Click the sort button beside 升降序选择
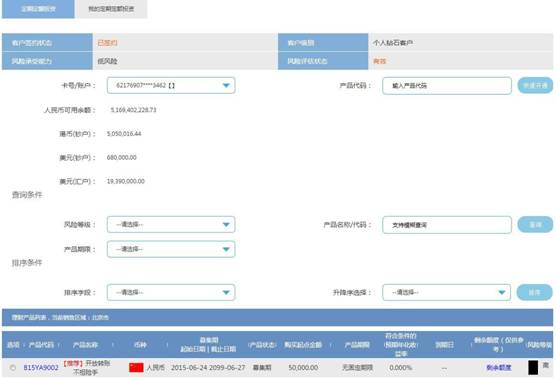The height and width of the screenshot is (379, 556). (x=535, y=292)
